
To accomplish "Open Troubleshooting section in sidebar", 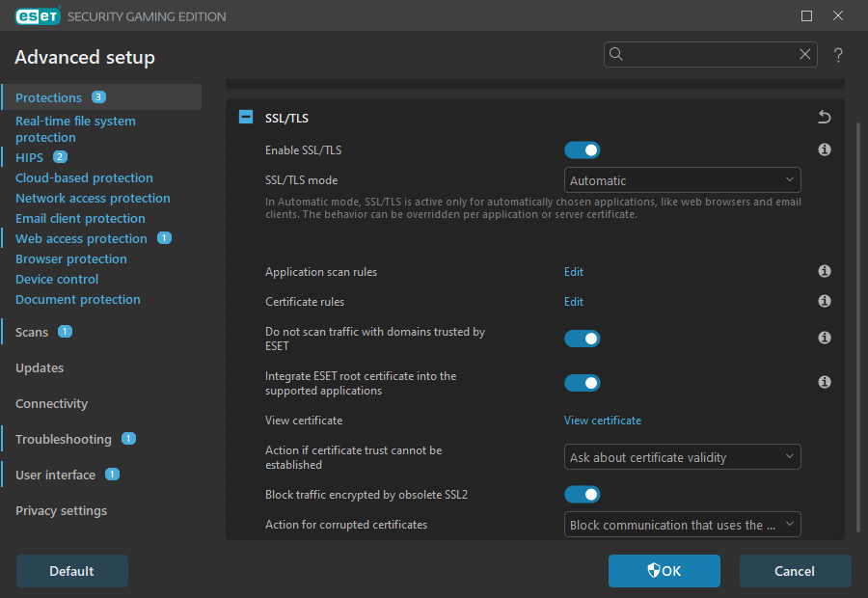I will click(x=63, y=439).
